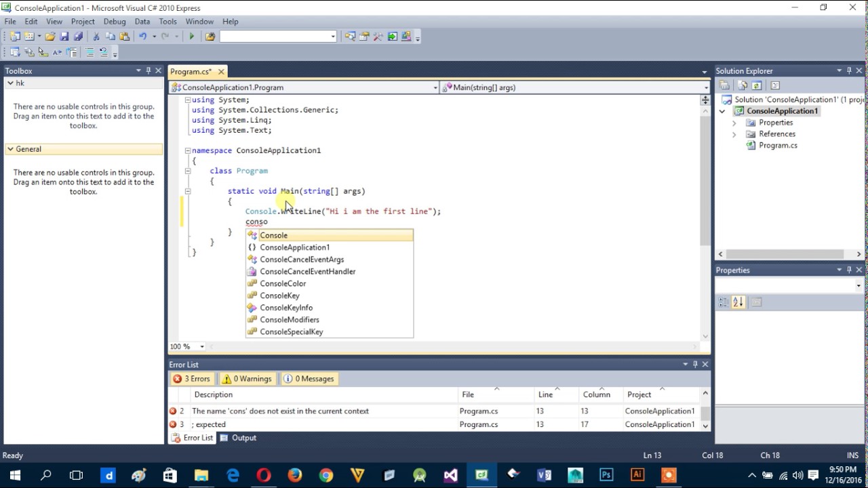Click Display Object Member List icon
The image size is (868, 488).
14,52
